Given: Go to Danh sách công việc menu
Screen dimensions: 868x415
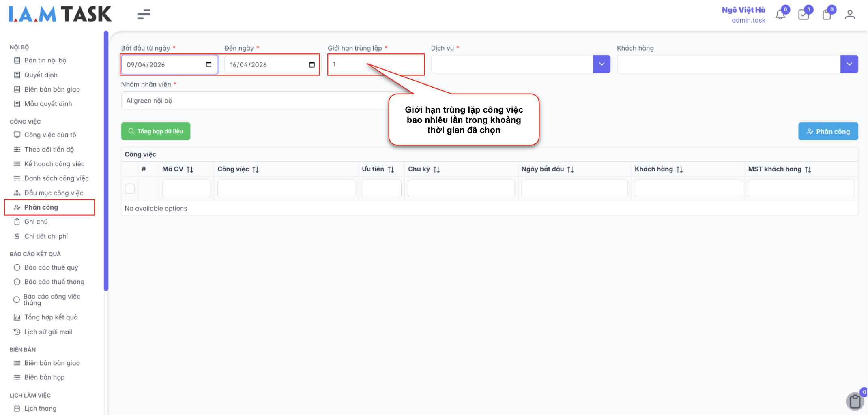Looking at the screenshot, I should click(56, 178).
